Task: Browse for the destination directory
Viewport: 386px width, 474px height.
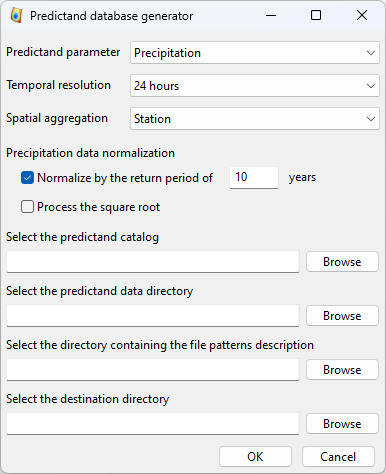Action: point(342,424)
